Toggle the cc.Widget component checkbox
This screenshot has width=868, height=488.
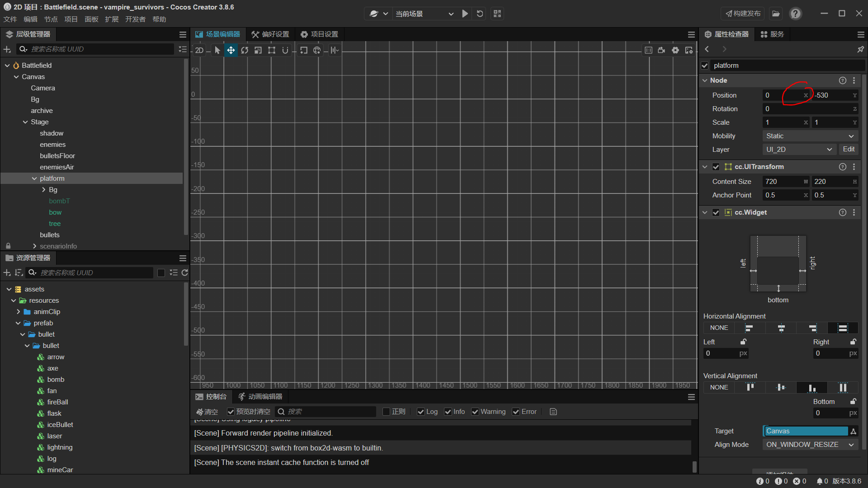pos(716,212)
